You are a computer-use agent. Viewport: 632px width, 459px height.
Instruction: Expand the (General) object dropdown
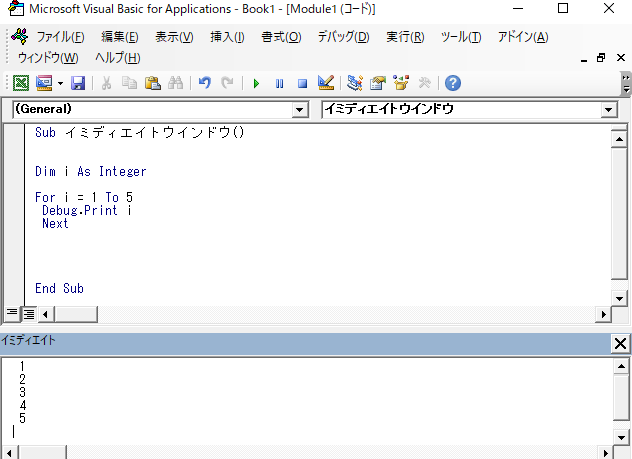click(x=299, y=110)
